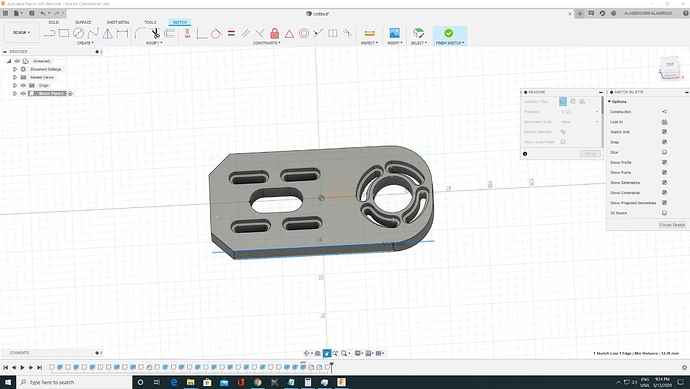Jump to the timeline start
The height and width of the screenshot is (389, 690).
pyautogui.click(x=5, y=367)
